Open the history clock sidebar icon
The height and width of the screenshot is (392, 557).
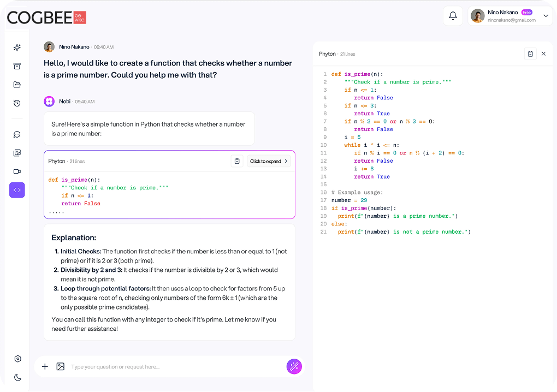tap(17, 103)
